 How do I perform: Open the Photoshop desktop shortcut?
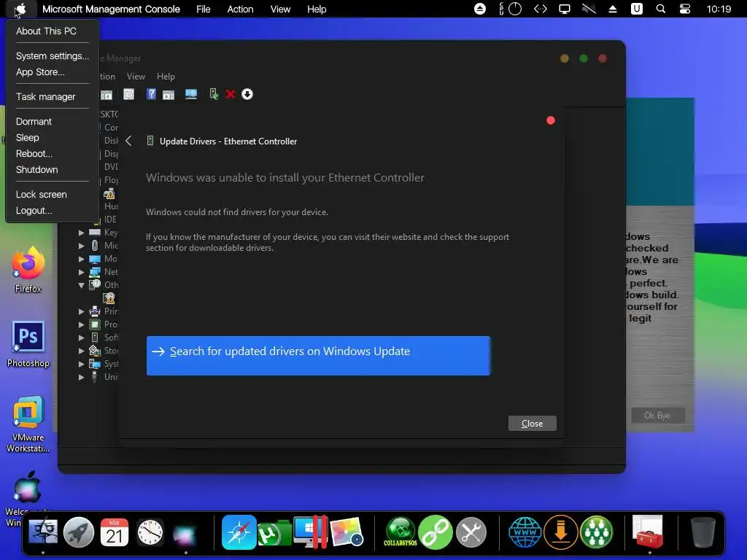click(28, 344)
